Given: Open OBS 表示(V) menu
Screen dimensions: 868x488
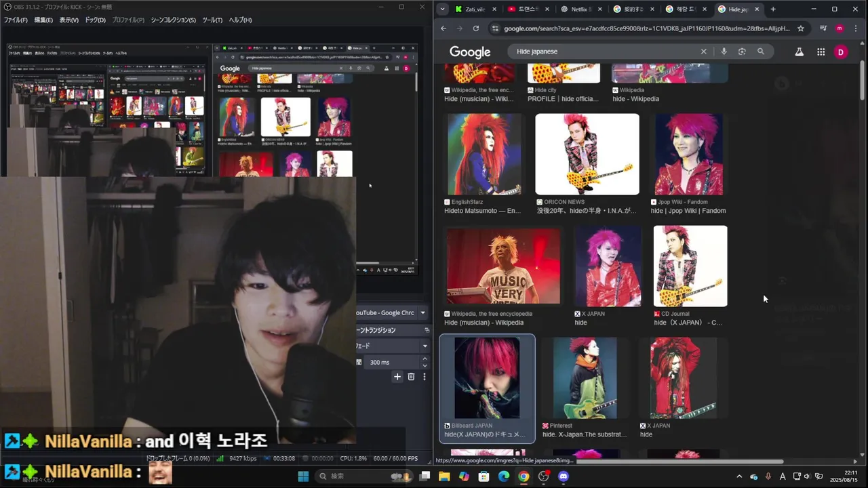Looking at the screenshot, I should (69, 20).
